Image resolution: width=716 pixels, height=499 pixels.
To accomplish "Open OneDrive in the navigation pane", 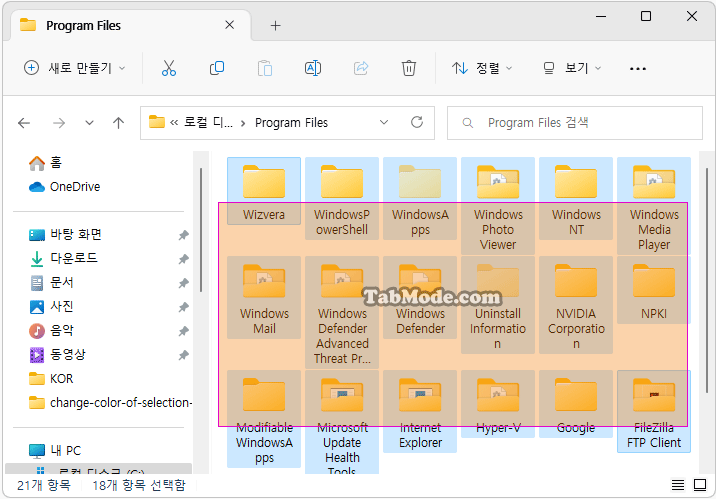I will 64,187.
